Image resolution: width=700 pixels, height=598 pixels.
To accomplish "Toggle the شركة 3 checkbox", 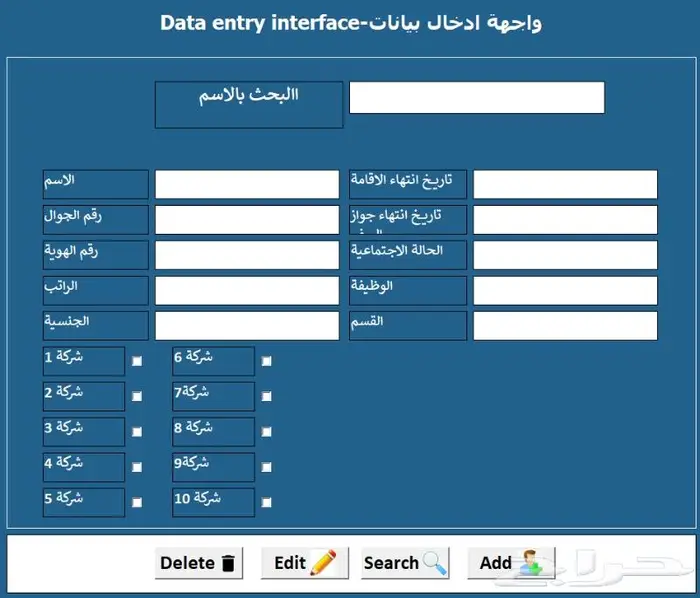I will tap(137, 432).
